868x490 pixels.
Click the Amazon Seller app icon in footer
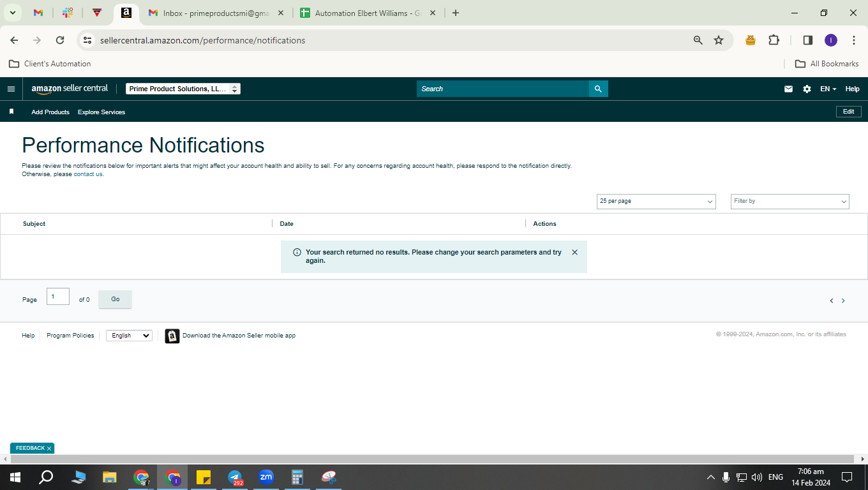point(172,336)
